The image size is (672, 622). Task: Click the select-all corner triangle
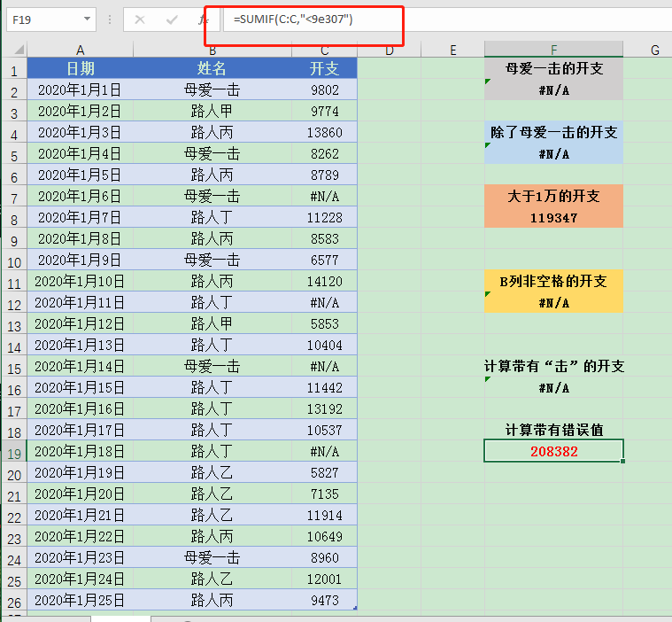[x=19, y=50]
